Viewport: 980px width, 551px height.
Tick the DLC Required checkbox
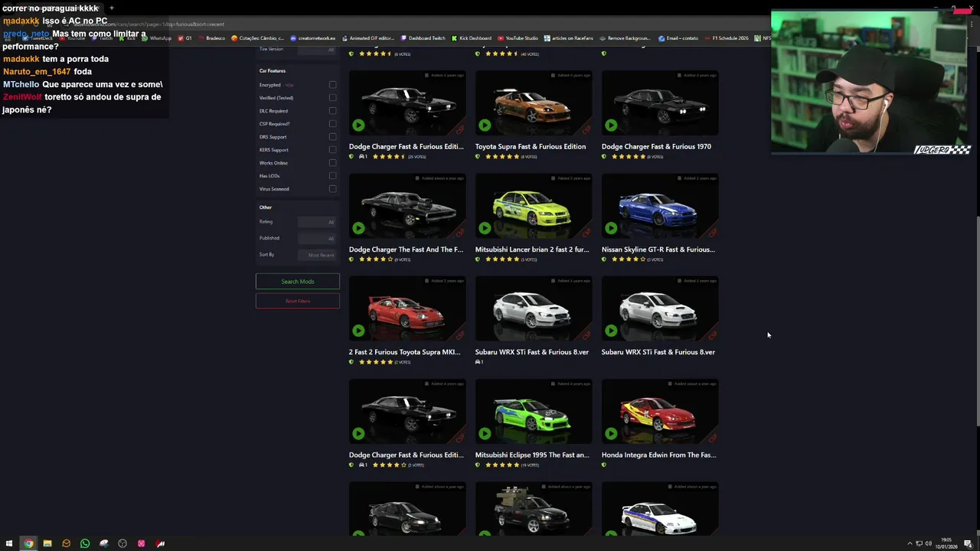332,111
